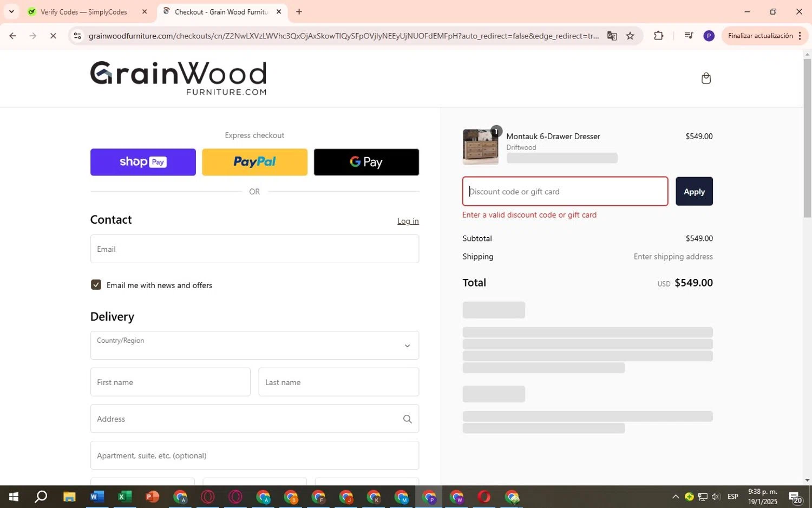Open the red Opera browser in taskbar

pos(484,497)
